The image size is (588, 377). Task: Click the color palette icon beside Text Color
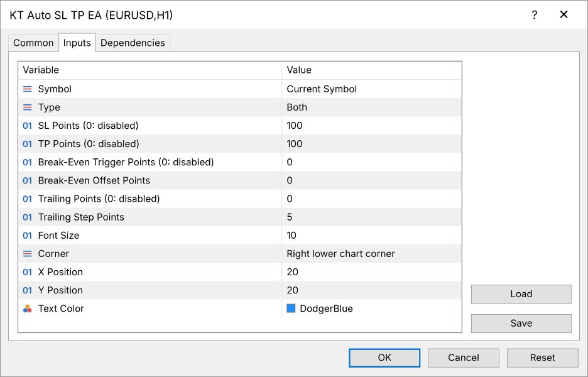coord(28,309)
